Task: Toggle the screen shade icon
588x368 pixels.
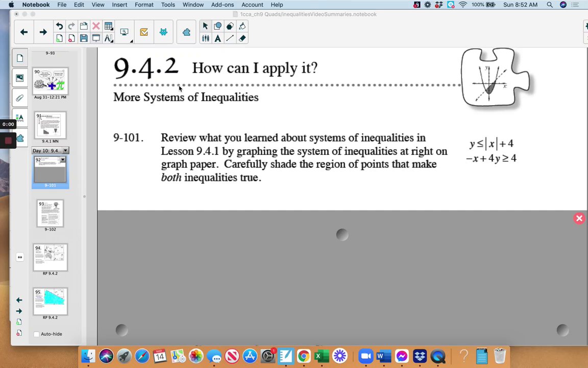Action: click(96, 38)
